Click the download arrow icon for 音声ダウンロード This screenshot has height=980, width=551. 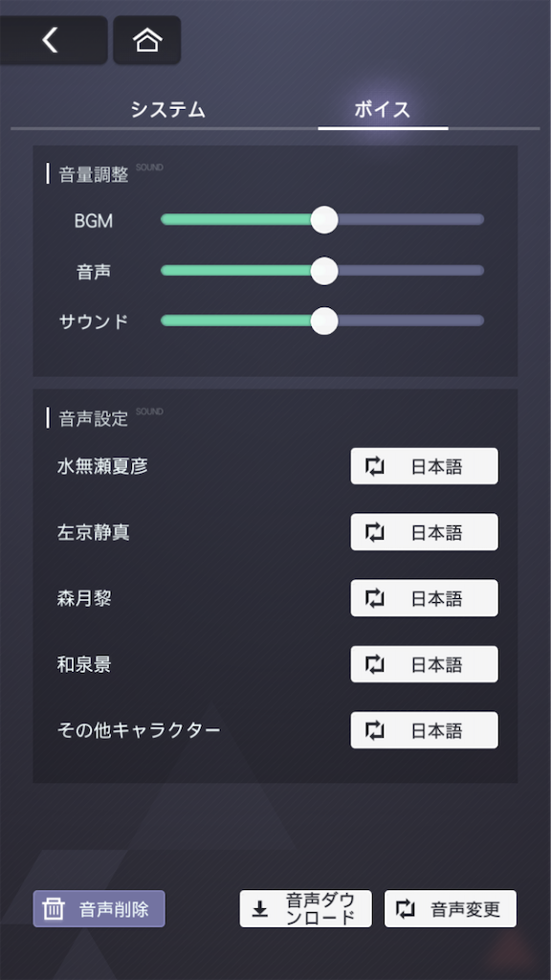click(x=260, y=909)
